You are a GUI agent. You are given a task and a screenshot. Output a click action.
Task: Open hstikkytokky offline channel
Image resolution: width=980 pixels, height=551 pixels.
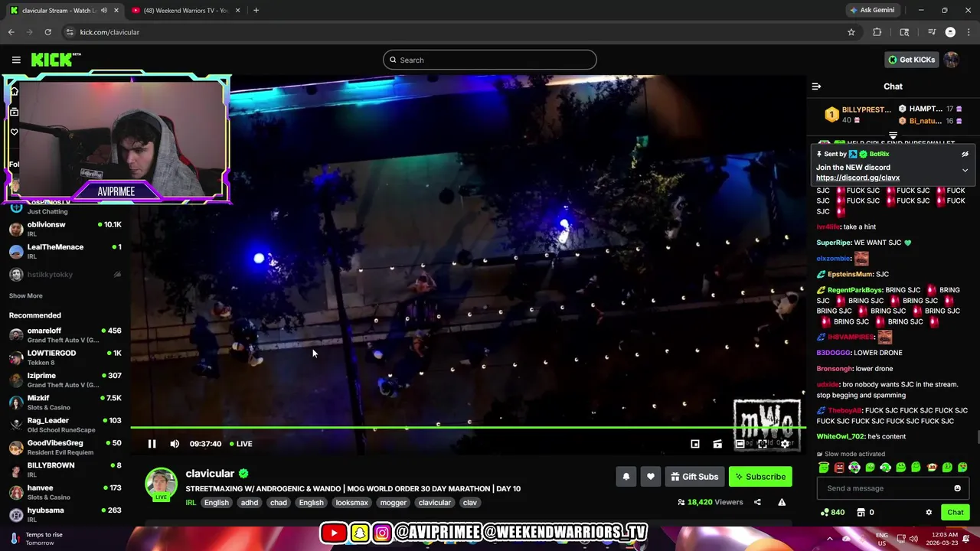click(65, 274)
